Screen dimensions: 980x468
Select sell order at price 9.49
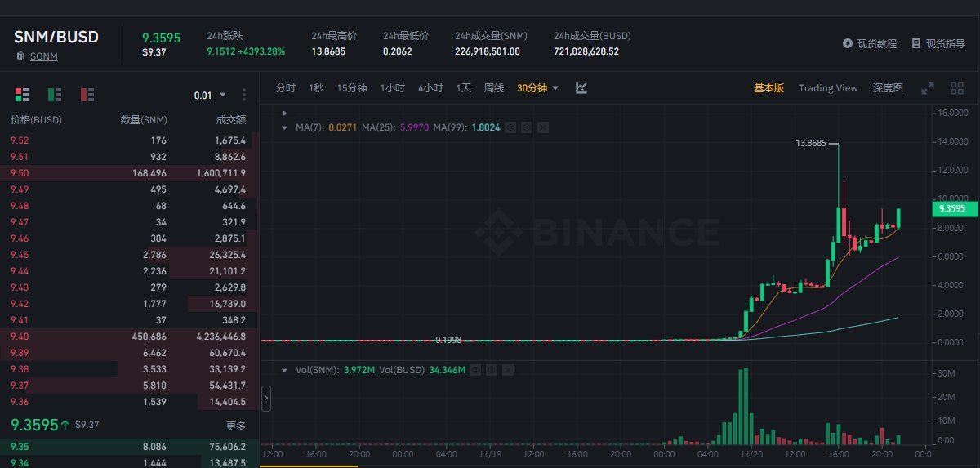pos(130,189)
